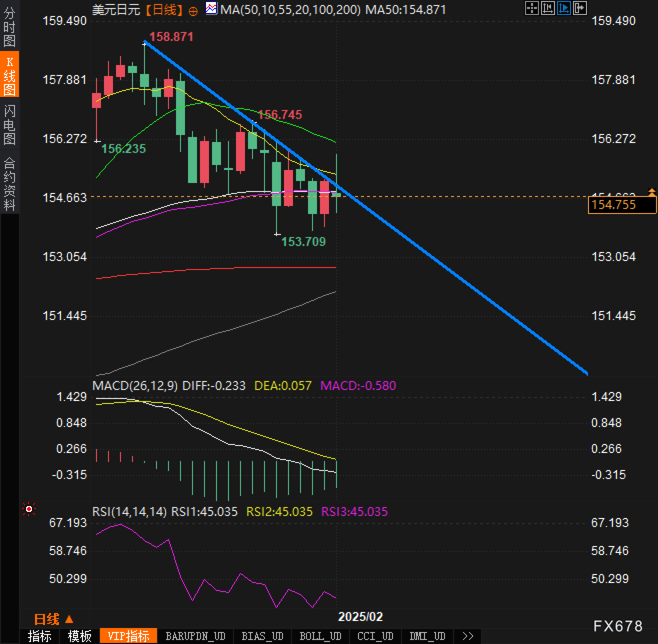Switch to 分时图 time-sharing view
The image size is (658, 644).
(x=9, y=27)
